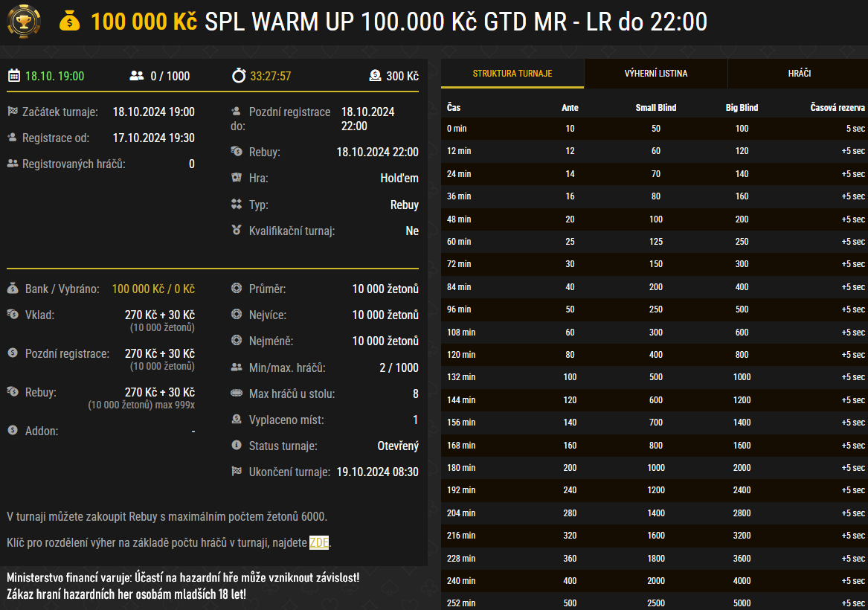868x610 pixels.
Task: Click the Časová rezerva column header
Action: [837, 107]
